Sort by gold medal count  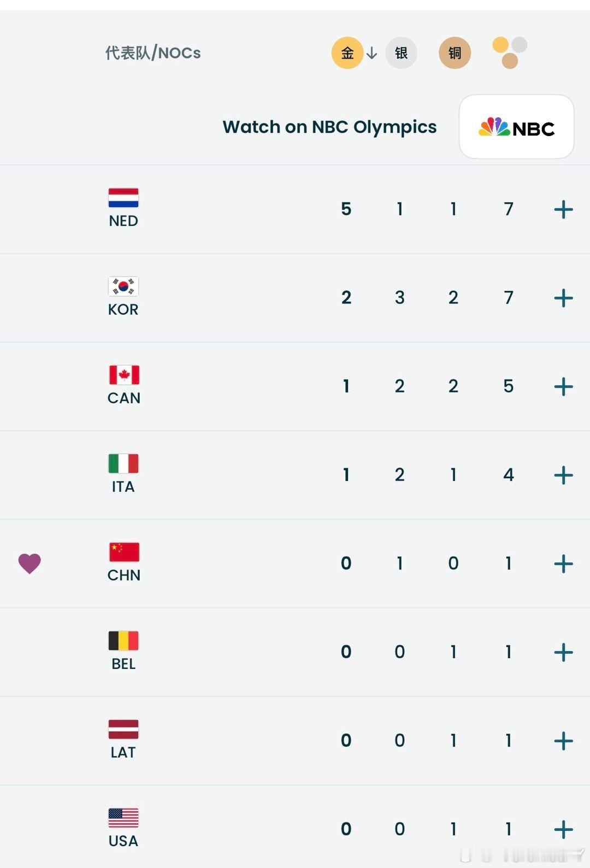[x=347, y=53]
